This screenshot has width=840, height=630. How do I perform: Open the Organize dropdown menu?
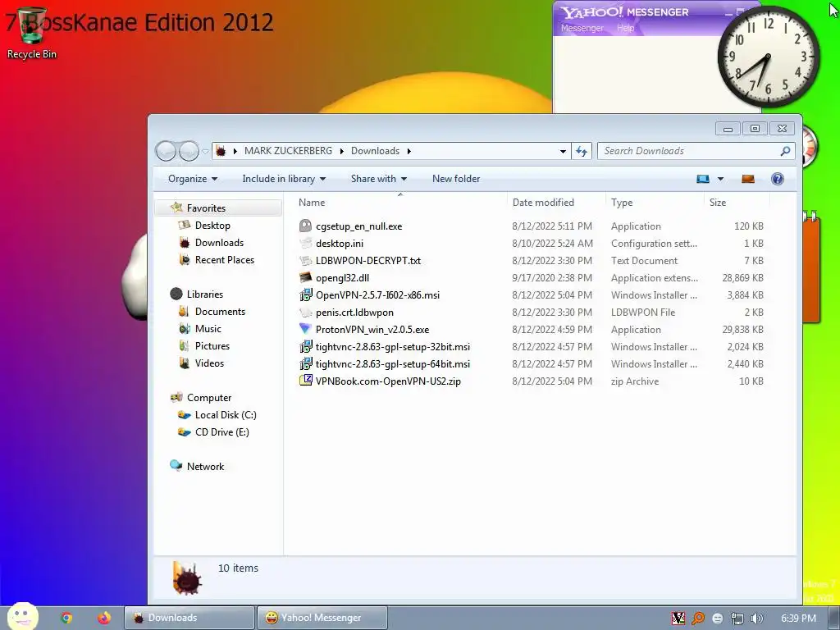click(192, 179)
